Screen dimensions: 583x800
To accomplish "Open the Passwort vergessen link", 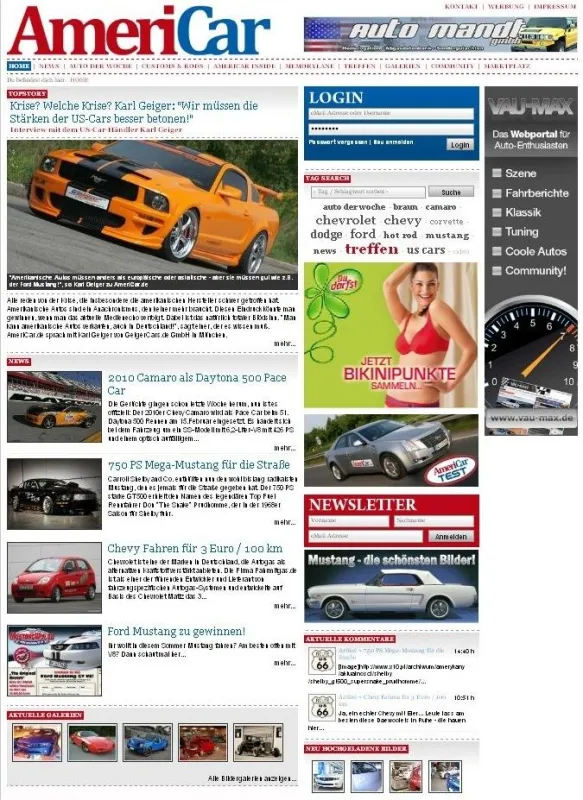I will (x=338, y=142).
